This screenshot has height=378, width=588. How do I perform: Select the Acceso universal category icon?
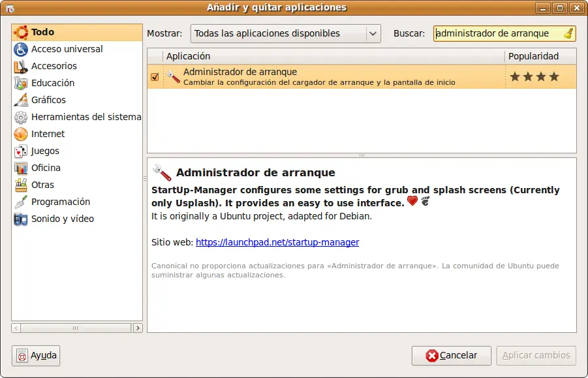21,48
